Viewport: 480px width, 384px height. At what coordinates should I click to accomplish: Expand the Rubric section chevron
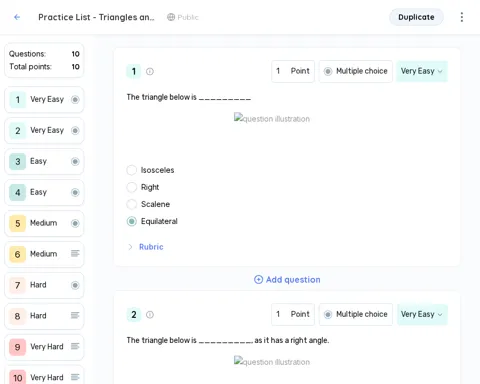(130, 247)
